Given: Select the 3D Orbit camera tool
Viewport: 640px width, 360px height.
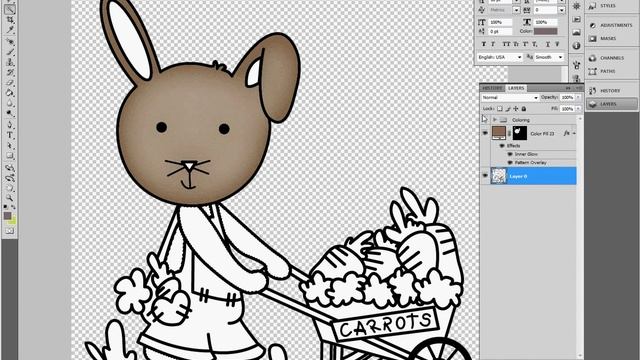Looking at the screenshot, I should click(10, 178).
